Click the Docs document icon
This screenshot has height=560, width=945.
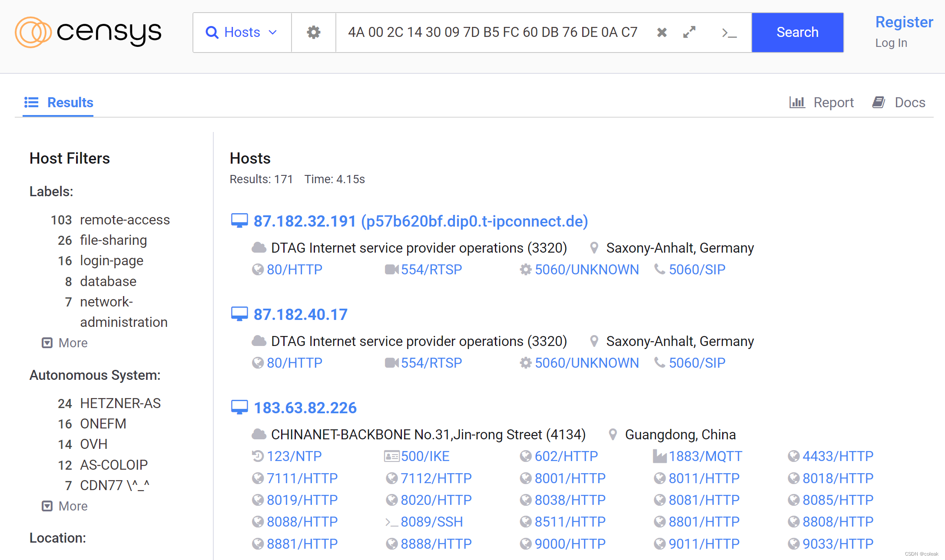pyautogui.click(x=879, y=102)
